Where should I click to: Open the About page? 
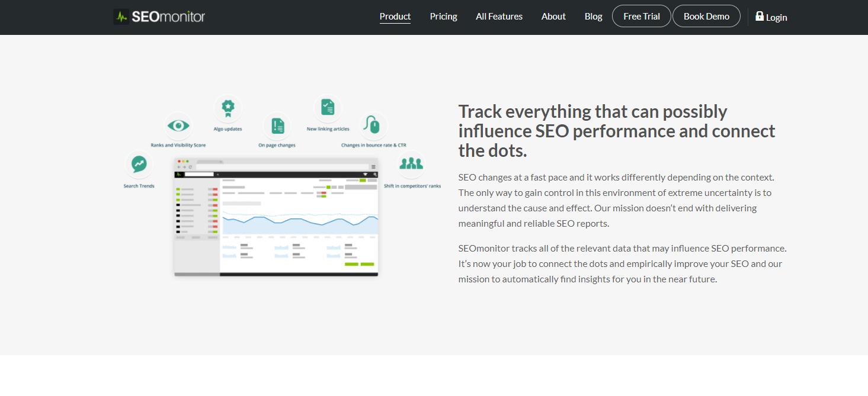click(553, 17)
